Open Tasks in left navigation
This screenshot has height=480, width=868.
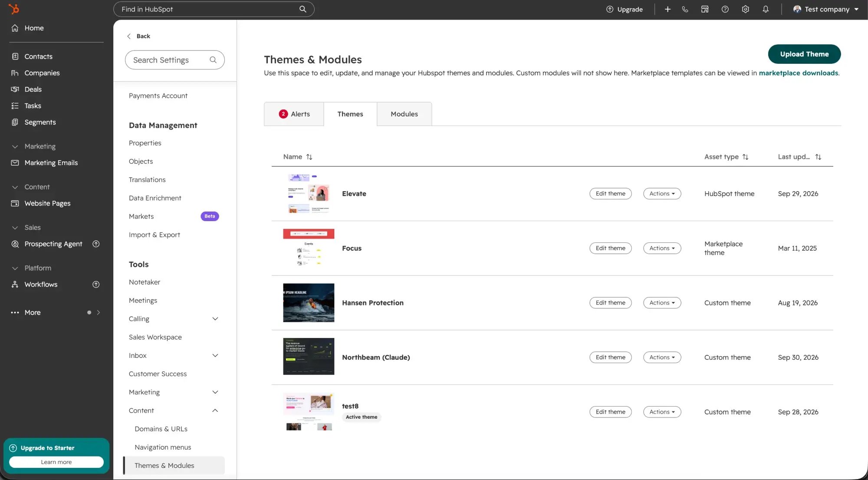click(x=33, y=106)
